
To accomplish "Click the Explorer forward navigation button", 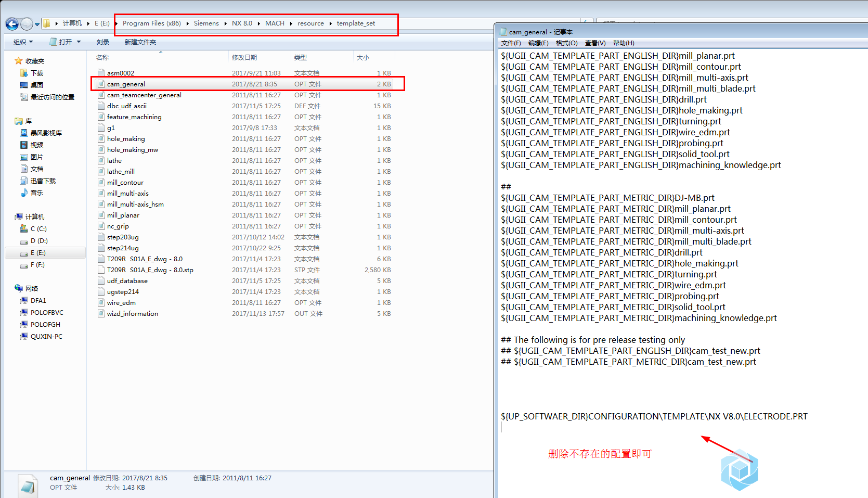I will pos(27,24).
